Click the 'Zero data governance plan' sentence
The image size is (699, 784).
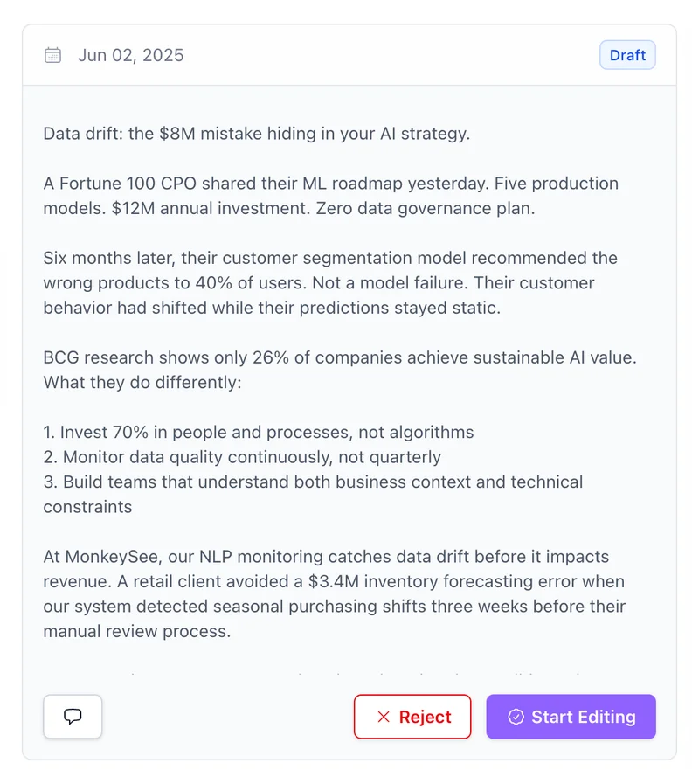point(426,208)
